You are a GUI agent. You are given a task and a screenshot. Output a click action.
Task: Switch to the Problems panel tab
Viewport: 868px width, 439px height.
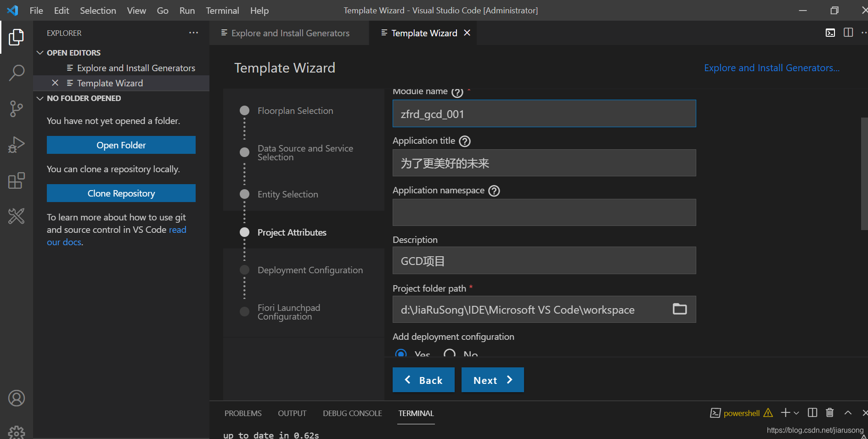[243, 413]
